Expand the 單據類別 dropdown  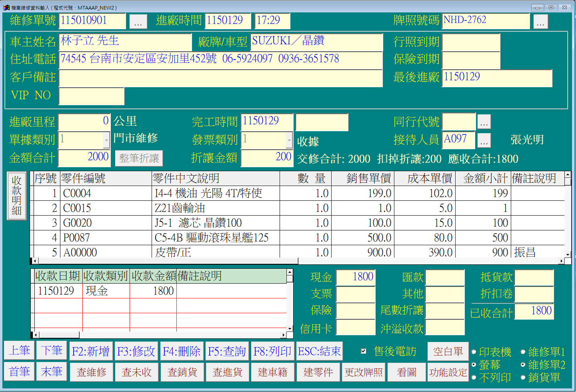[106, 140]
